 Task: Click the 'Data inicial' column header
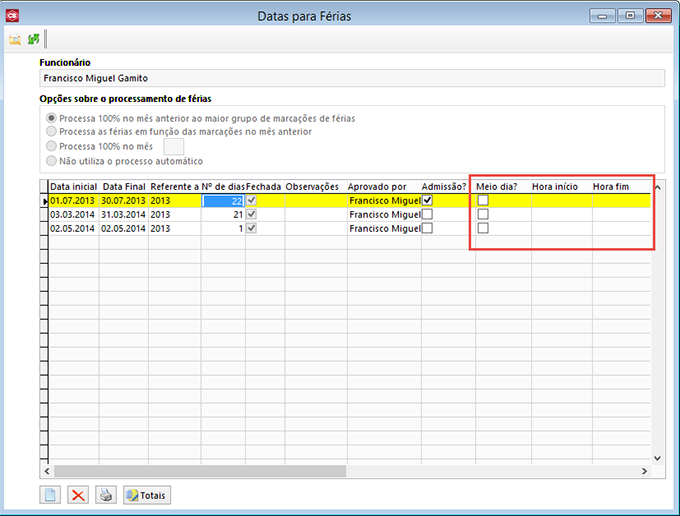tap(74, 187)
